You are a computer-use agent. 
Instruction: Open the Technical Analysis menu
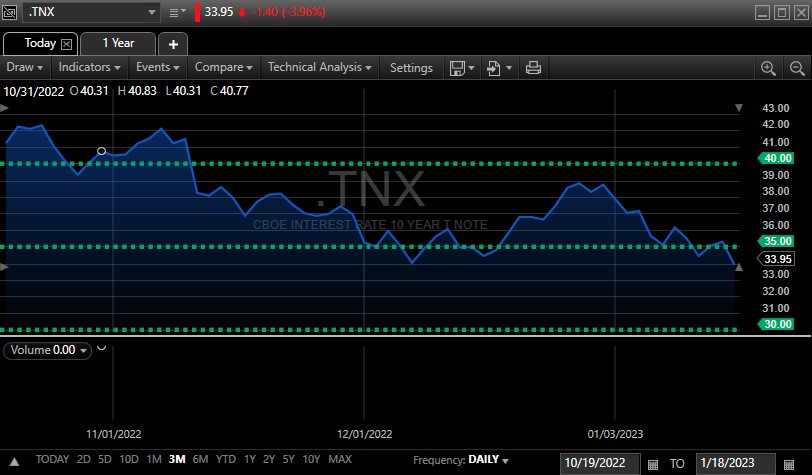click(x=320, y=68)
